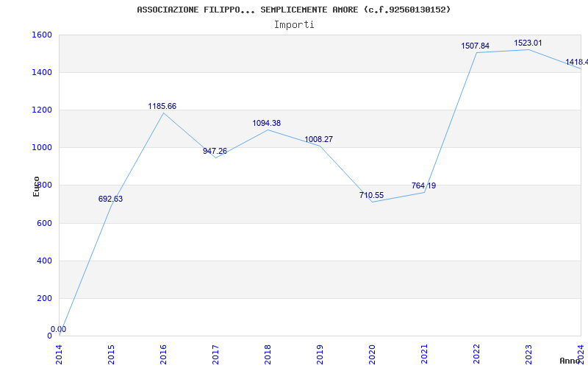Select the 947.26 data label
The width and height of the screenshot is (588, 368).
[x=215, y=152]
